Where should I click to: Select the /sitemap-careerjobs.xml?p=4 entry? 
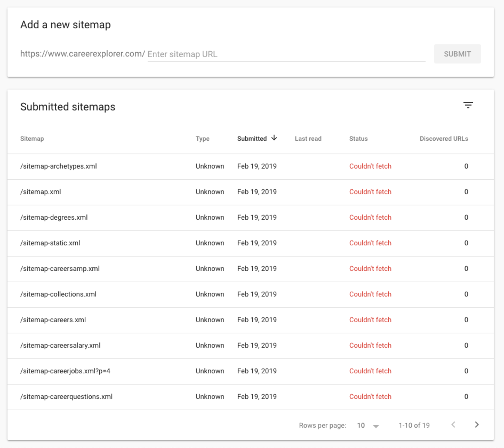point(65,371)
